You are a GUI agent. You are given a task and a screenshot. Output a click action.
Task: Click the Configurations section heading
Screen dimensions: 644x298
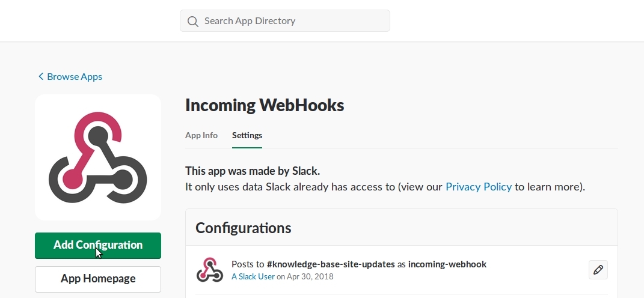pyautogui.click(x=243, y=228)
